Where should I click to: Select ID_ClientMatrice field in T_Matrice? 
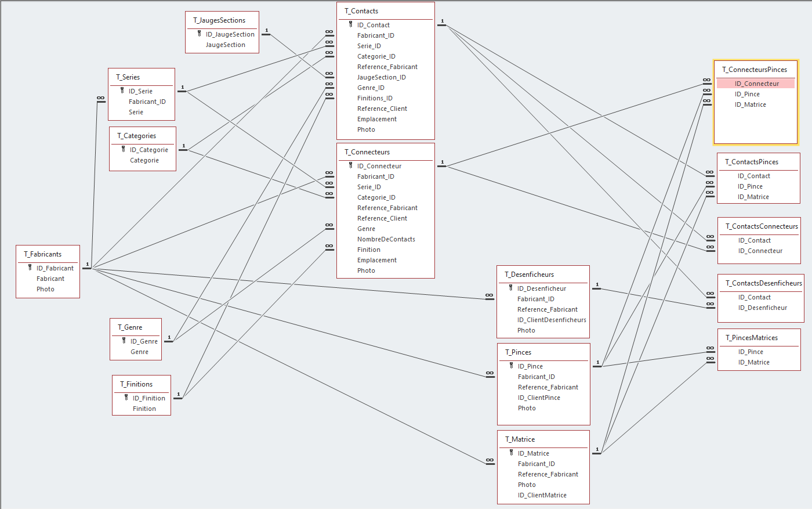(543, 495)
